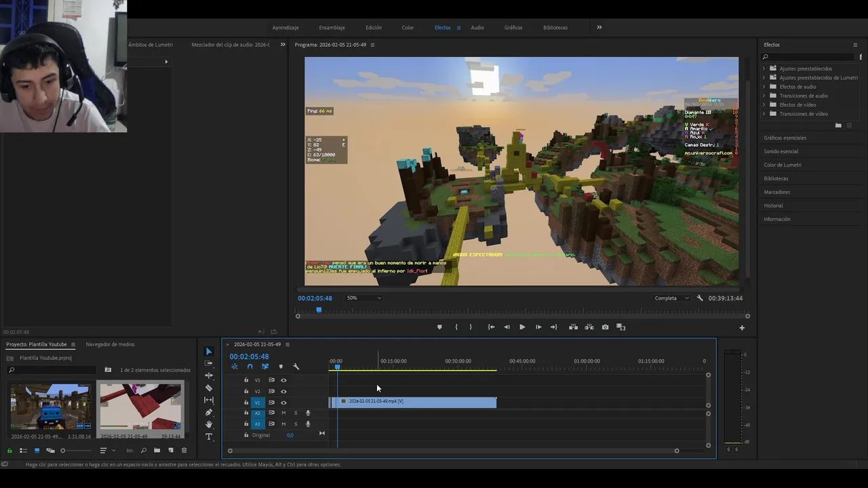Image resolution: width=868 pixels, height=488 pixels.
Task: Toggle insert sequences as nests button
Action: [235, 367]
